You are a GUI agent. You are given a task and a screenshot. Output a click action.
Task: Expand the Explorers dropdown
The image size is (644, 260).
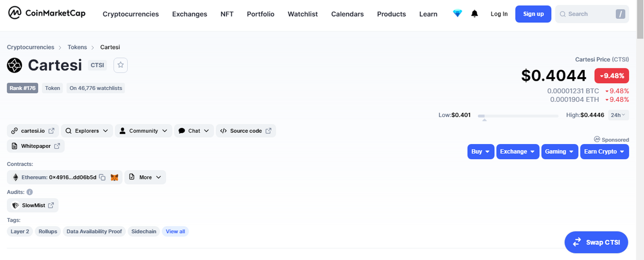[87, 131]
